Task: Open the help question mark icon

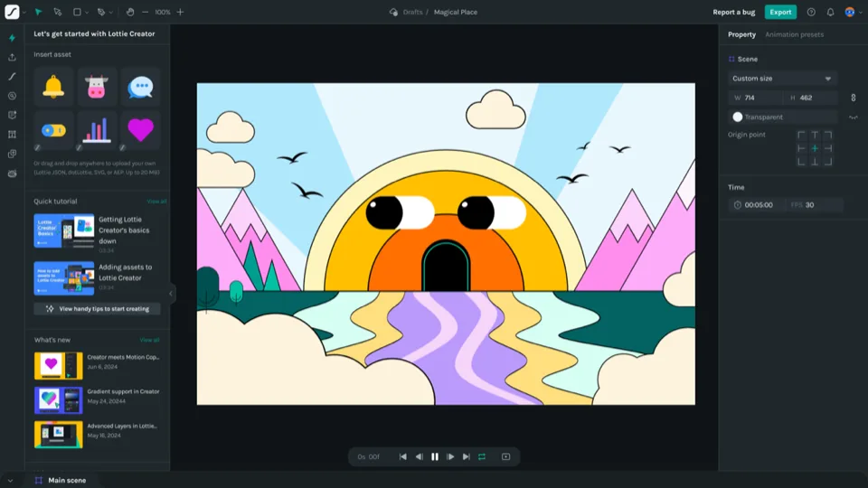Action: click(811, 12)
